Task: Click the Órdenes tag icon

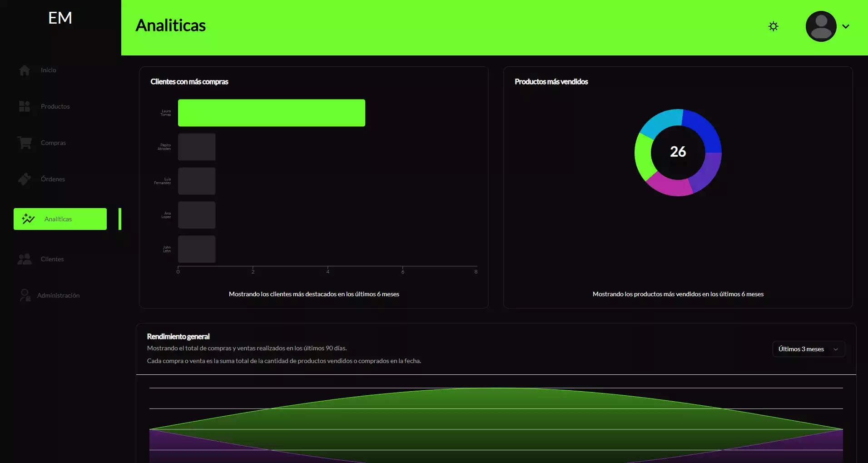Action: click(x=24, y=179)
